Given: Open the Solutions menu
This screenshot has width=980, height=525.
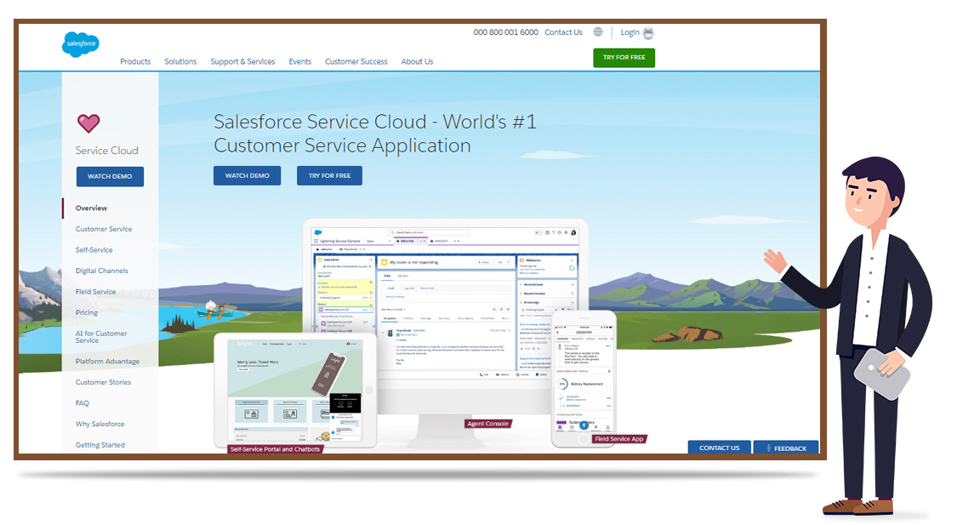Looking at the screenshot, I should [x=180, y=61].
